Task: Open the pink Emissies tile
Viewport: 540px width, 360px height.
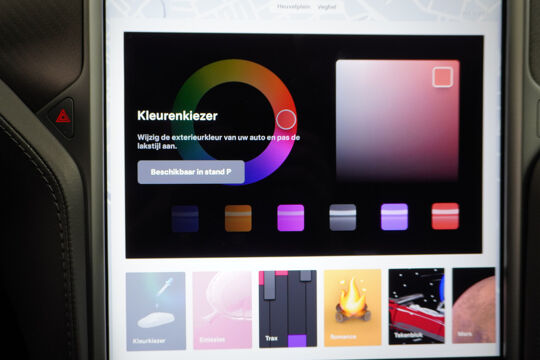Action: [222, 310]
